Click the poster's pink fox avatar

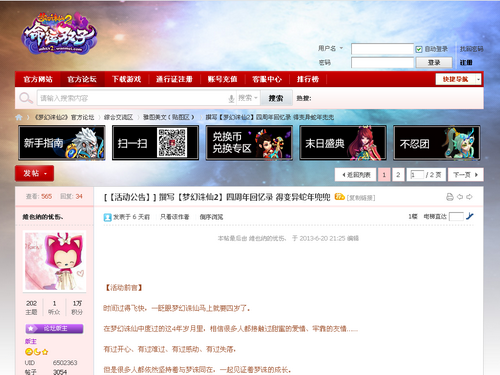tap(55, 261)
